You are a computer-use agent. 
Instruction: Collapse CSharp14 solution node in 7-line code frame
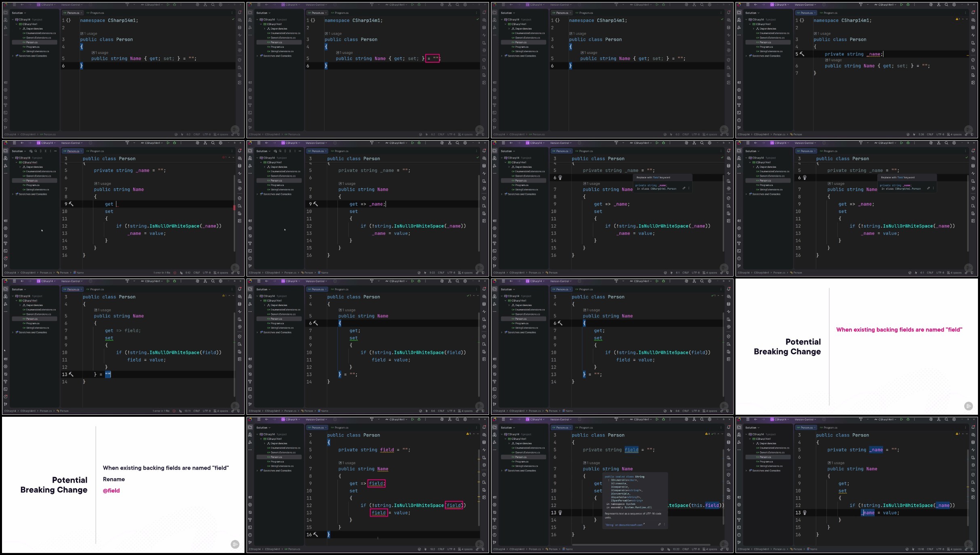tap(746, 19)
